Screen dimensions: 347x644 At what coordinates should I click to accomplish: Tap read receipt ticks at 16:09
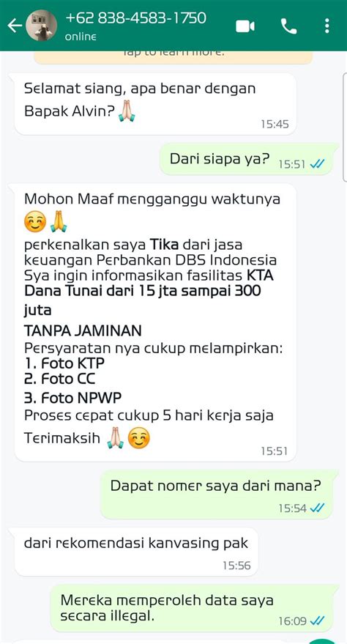317,621
